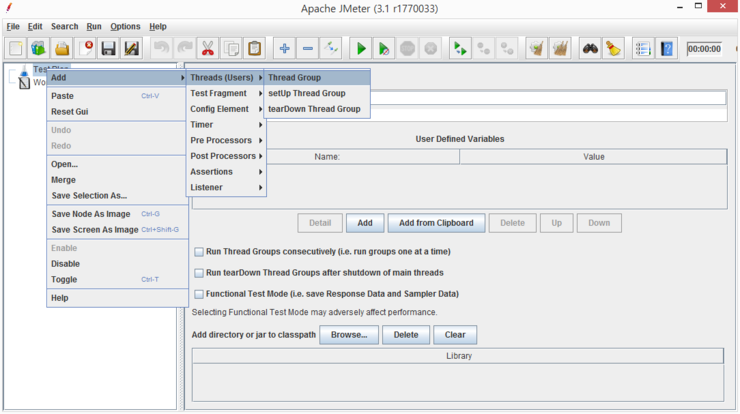The image size is (740, 414).
Task: Click the Add variable button
Action: pyautogui.click(x=365, y=223)
